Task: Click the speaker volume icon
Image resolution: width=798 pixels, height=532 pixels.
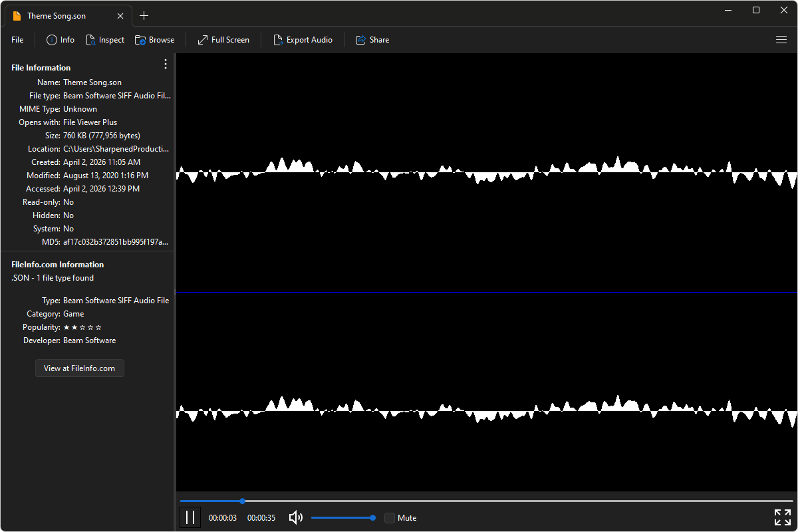Action: click(296, 517)
